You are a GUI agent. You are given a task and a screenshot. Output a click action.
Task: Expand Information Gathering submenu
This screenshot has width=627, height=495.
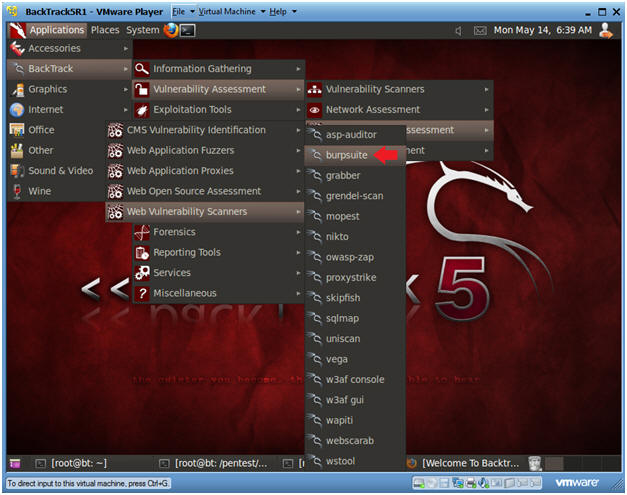(x=218, y=69)
